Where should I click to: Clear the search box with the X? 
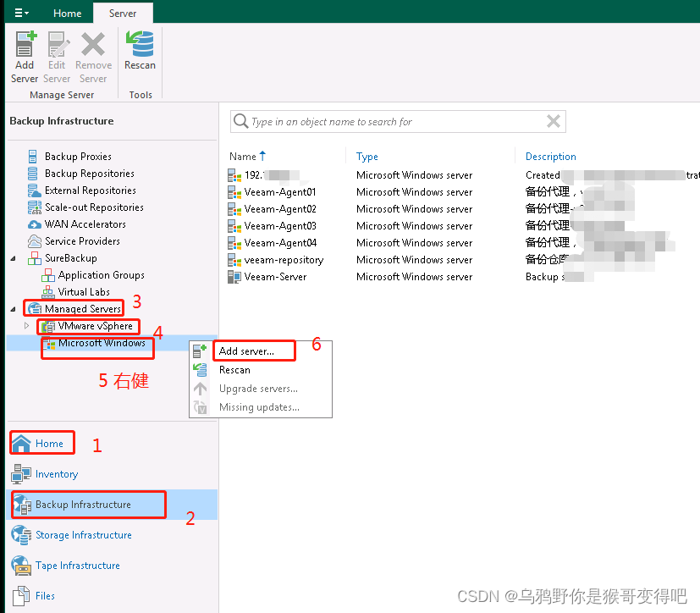click(x=553, y=121)
